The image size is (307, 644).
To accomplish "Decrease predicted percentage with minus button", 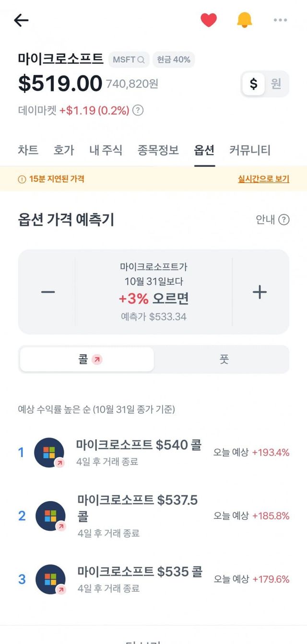I will (48, 292).
